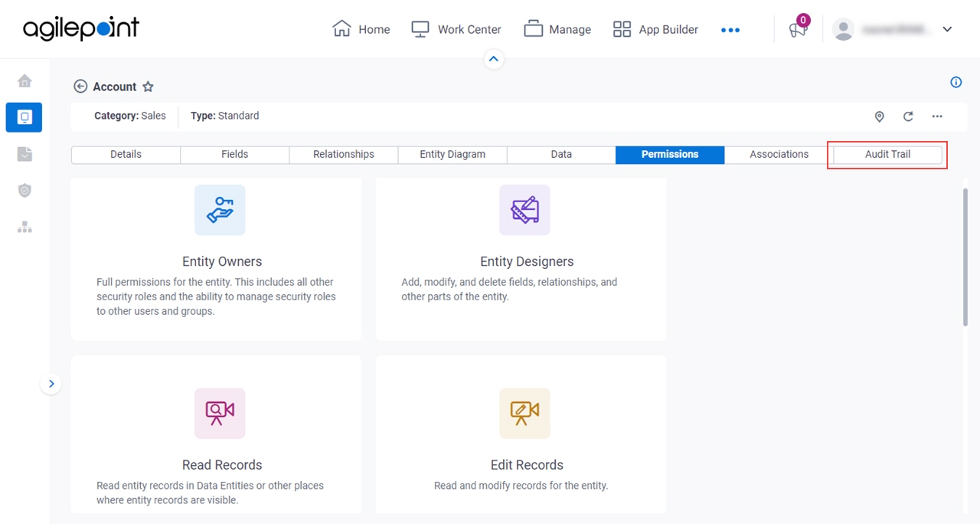Screen dimensions: 980x524
Task: Click the sidebar home icon
Action: pyautogui.click(x=24, y=80)
